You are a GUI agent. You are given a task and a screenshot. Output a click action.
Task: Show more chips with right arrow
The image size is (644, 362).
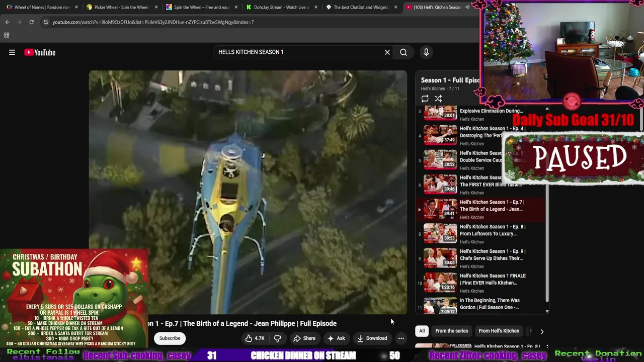coord(542,331)
